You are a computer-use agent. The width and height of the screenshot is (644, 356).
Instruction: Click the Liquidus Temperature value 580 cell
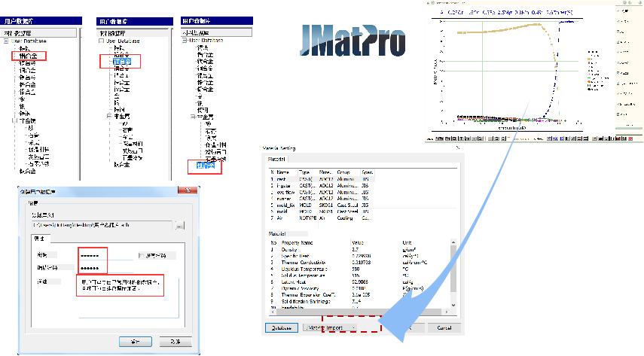pyautogui.click(x=356, y=269)
